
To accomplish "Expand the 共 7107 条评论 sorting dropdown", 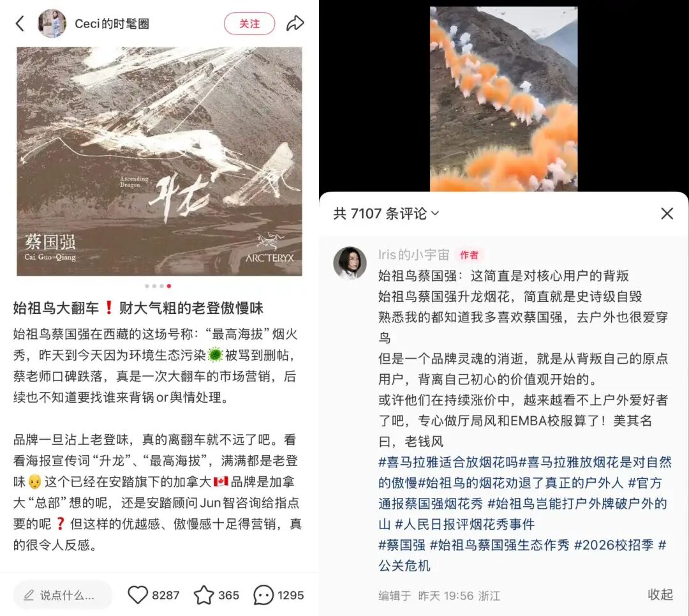I will [x=386, y=214].
